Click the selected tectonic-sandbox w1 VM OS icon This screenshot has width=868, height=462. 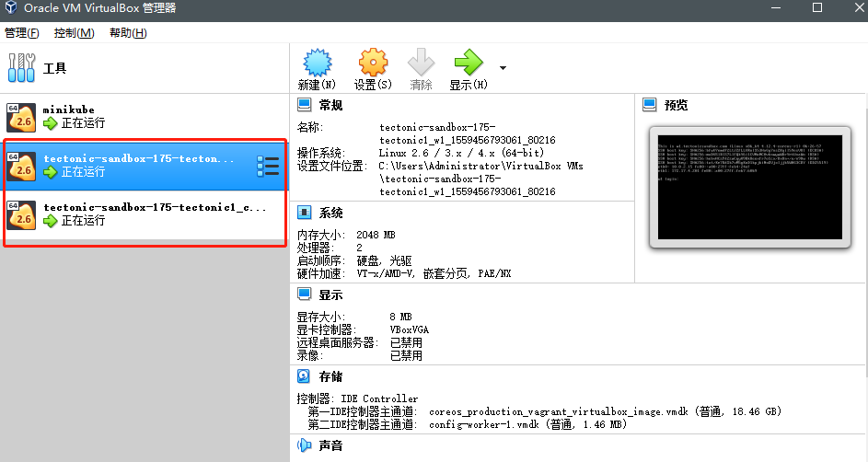pos(21,166)
